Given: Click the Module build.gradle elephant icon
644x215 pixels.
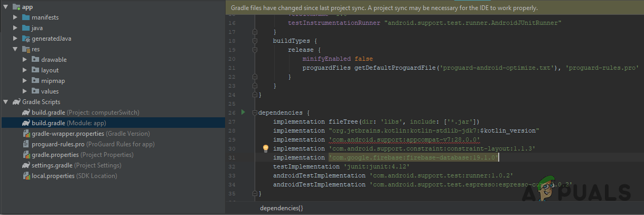Looking at the screenshot, I should pyautogui.click(x=26, y=123).
